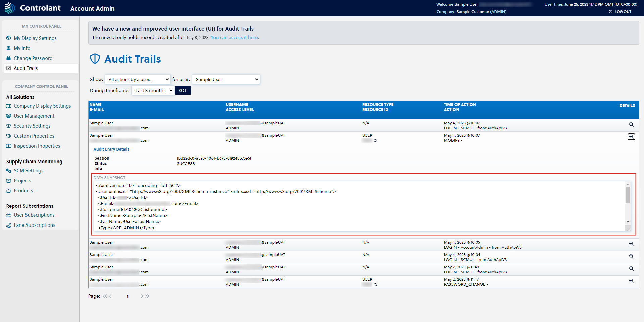This screenshot has width=644, height=322.
Task: Open the Lane Subscriptions link
Action: [x=34, y=225]
